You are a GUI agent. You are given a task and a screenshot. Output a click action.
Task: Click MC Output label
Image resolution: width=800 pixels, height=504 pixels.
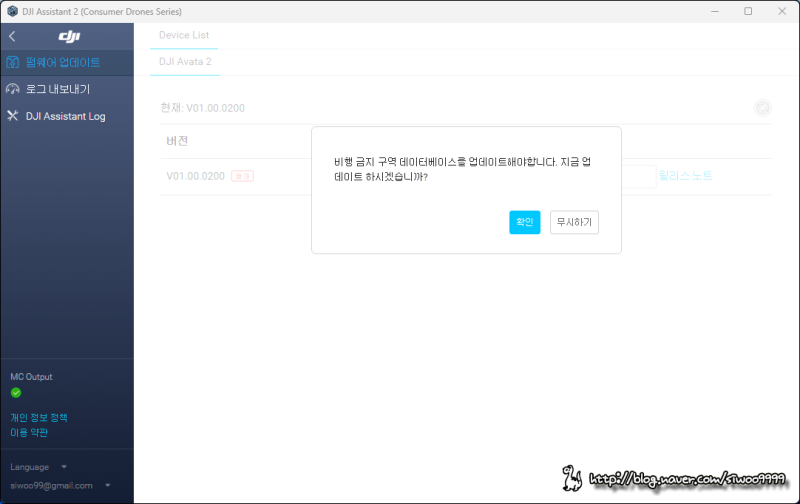(31, 377)
